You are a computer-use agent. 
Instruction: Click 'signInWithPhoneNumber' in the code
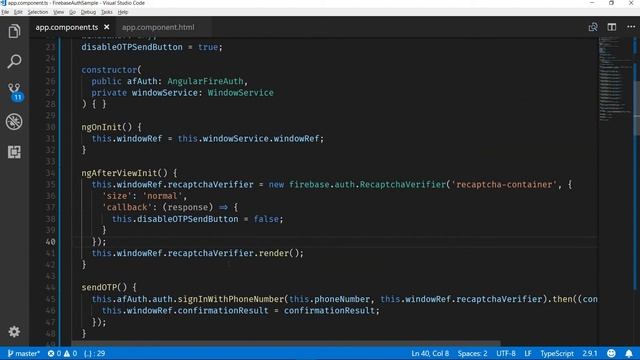point(231,299)
